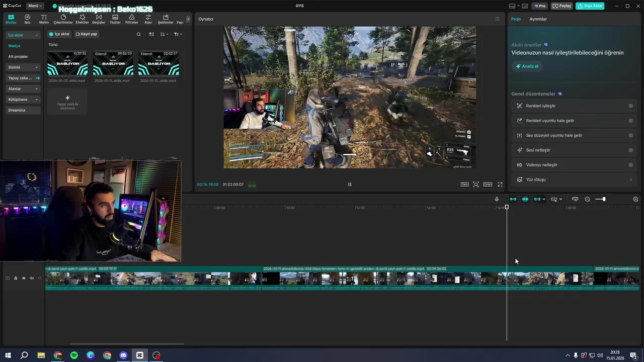Pause the preview playback

(x=350, y=185)
